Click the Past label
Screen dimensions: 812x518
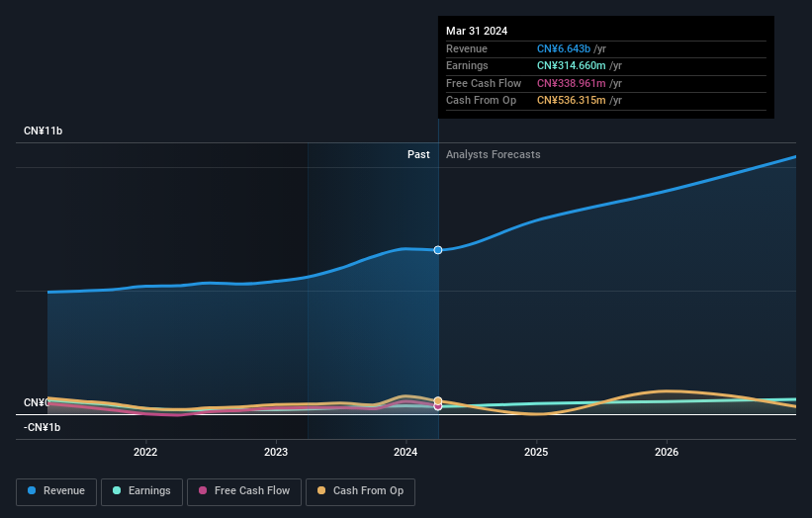coord(418,154)
